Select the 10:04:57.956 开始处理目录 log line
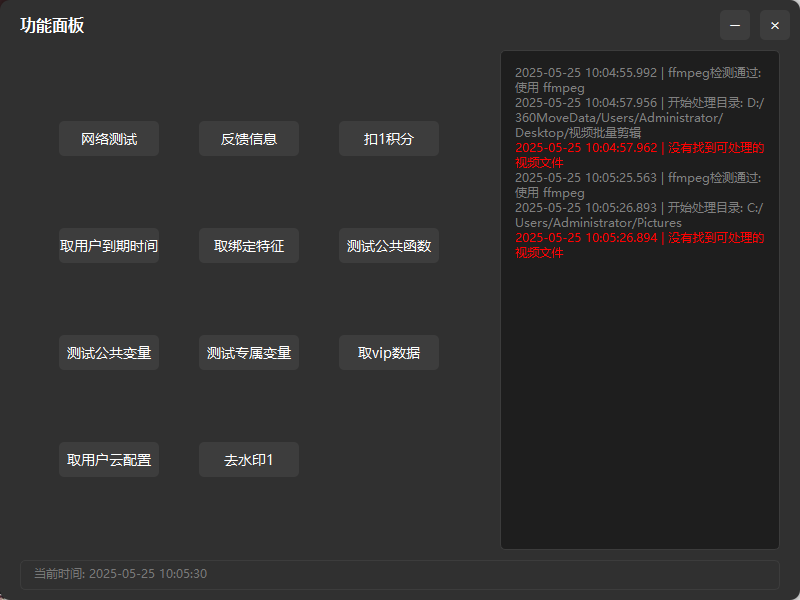The width and height of the screenshot is (800, 600). tap(637, 117)
